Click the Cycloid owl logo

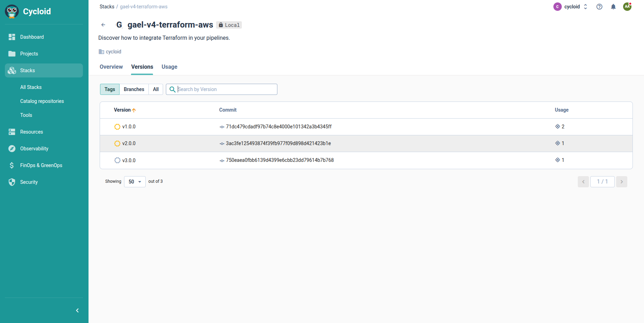tap(12, 12)
